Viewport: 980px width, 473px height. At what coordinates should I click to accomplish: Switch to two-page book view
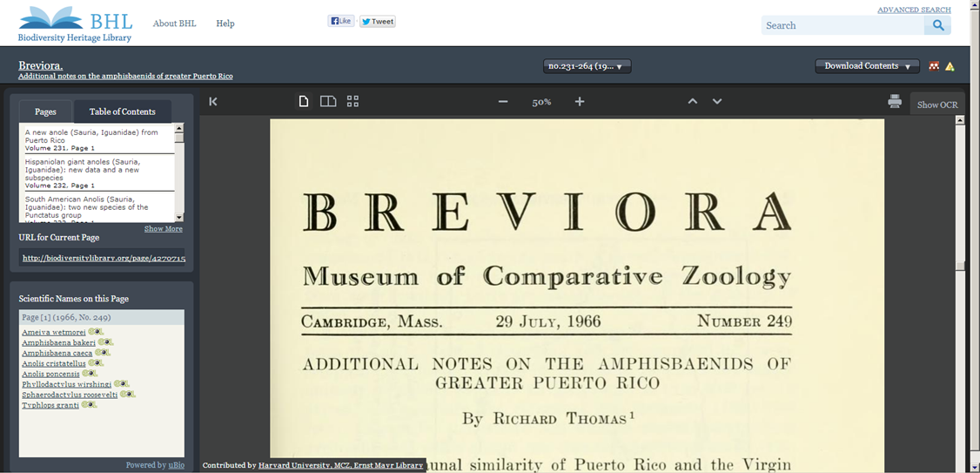click(x=328, y=102)
